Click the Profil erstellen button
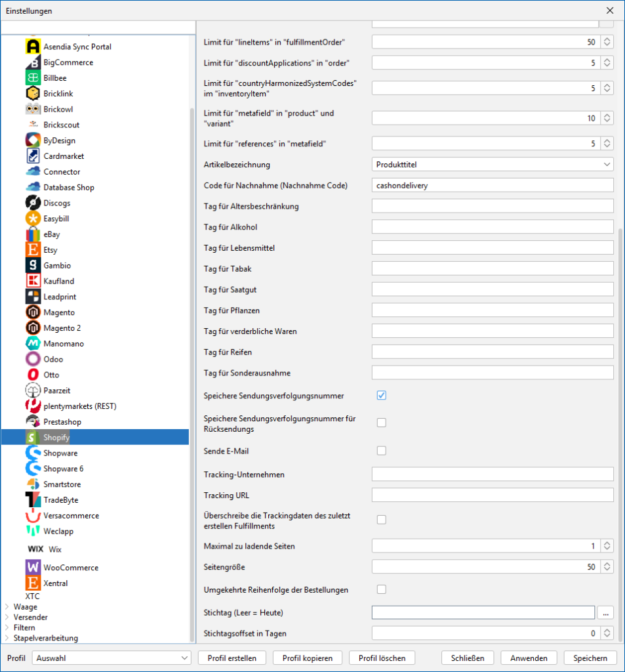The height and width of the screenshot is (672, 625). pos(232,658)
